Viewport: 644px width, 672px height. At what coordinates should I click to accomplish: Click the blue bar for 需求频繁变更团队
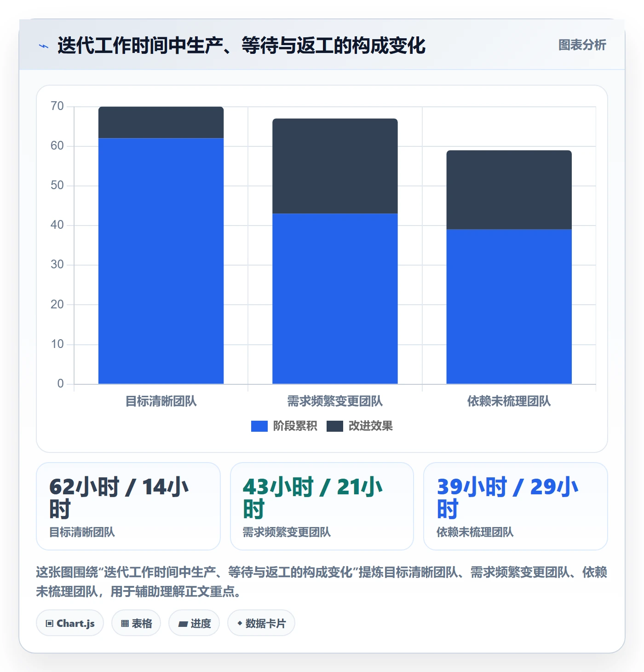click(x=335, y=299)
